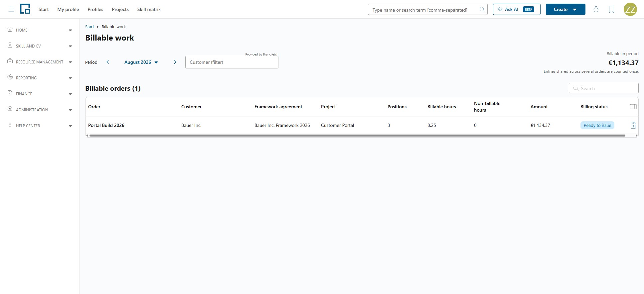This screenshot has height=294, width=644.
Task: Click the application logo icon
Action: [x=25, y=9]
